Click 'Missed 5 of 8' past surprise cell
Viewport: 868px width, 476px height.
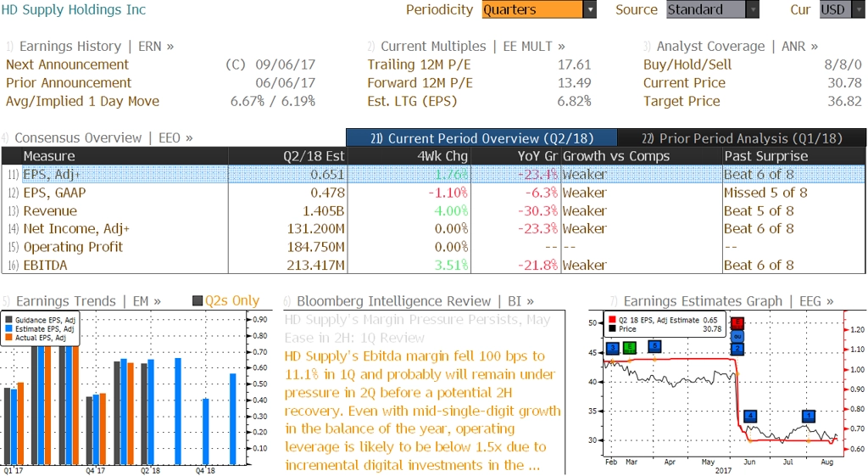tap(765, 193)
